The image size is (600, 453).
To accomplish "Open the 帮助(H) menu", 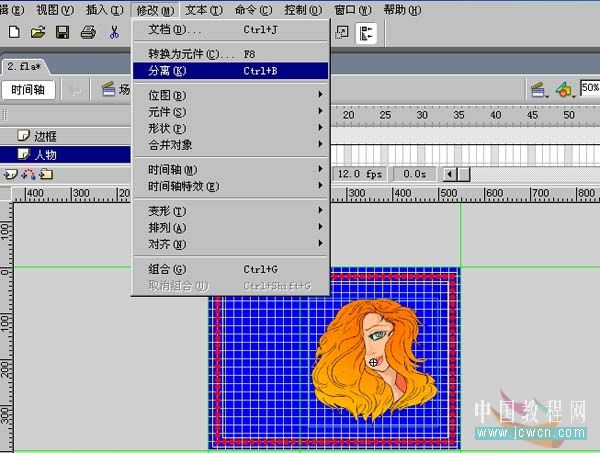I will 402,10.
